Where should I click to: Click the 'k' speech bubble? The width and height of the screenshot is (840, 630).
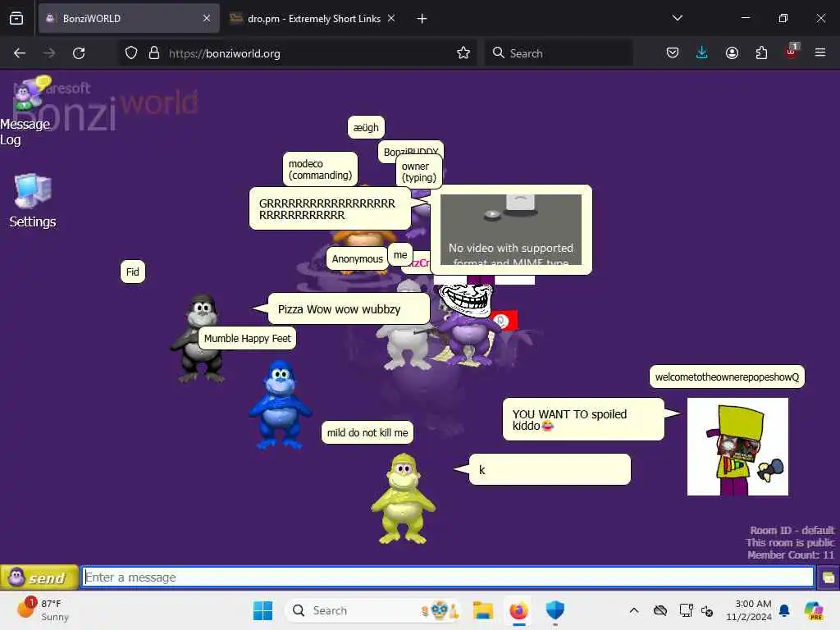[550, 469]
